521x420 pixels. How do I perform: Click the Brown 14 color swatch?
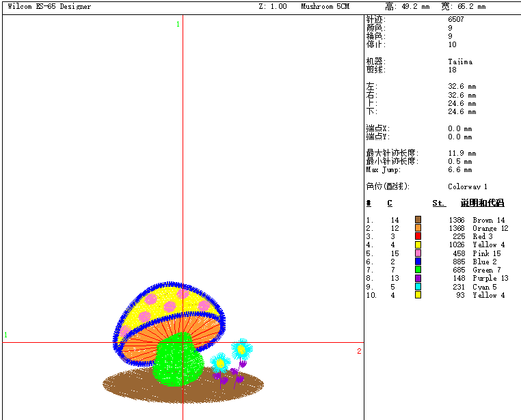point(418,220)
